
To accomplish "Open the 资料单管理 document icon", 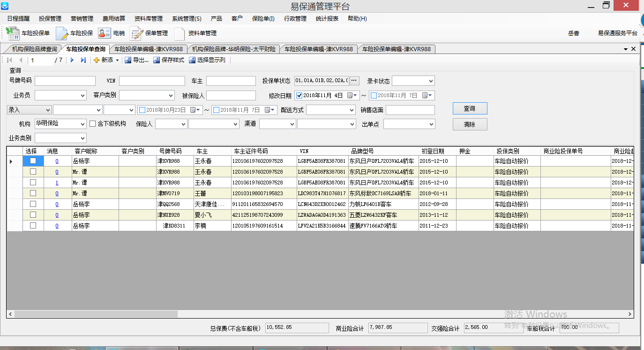I will coord(180,33).
